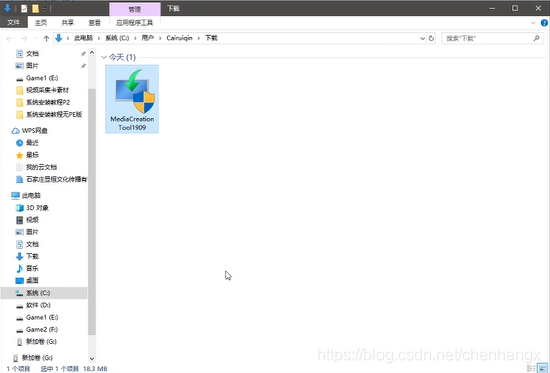Viewport: 550px width, 373px height.
Task: Switch to the 主页 ribbon tab
Action: point(41,23)
